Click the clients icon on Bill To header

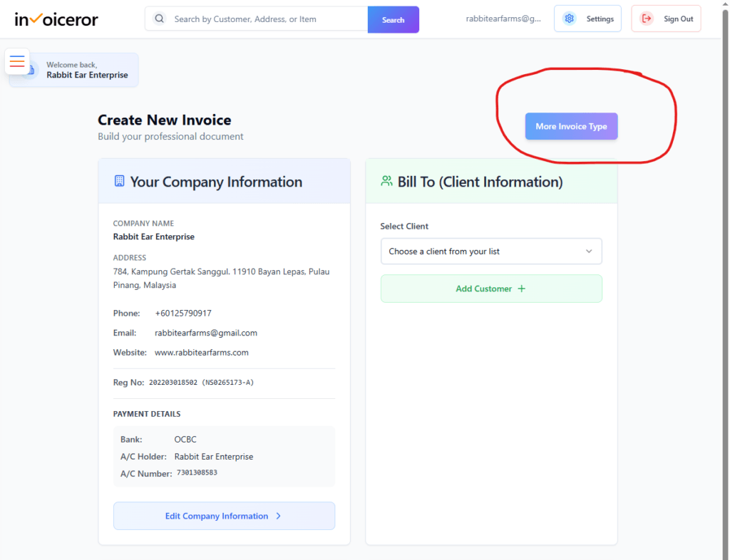tap(386, 181)
